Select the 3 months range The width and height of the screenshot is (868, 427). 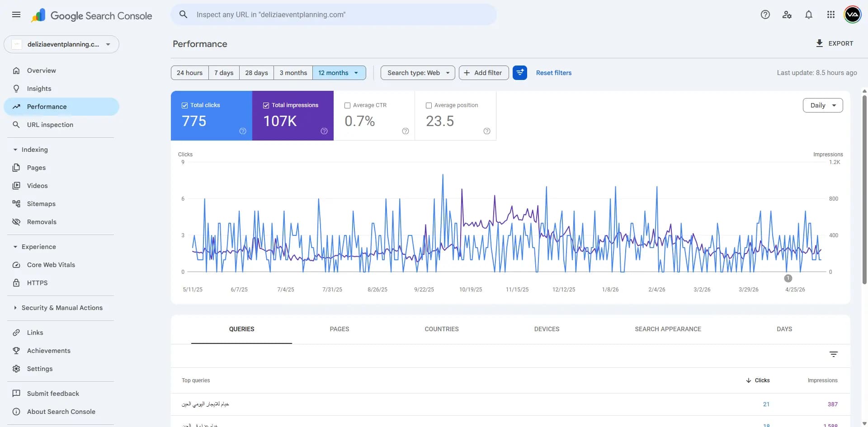pyautogui.click(x=293, y=73)
